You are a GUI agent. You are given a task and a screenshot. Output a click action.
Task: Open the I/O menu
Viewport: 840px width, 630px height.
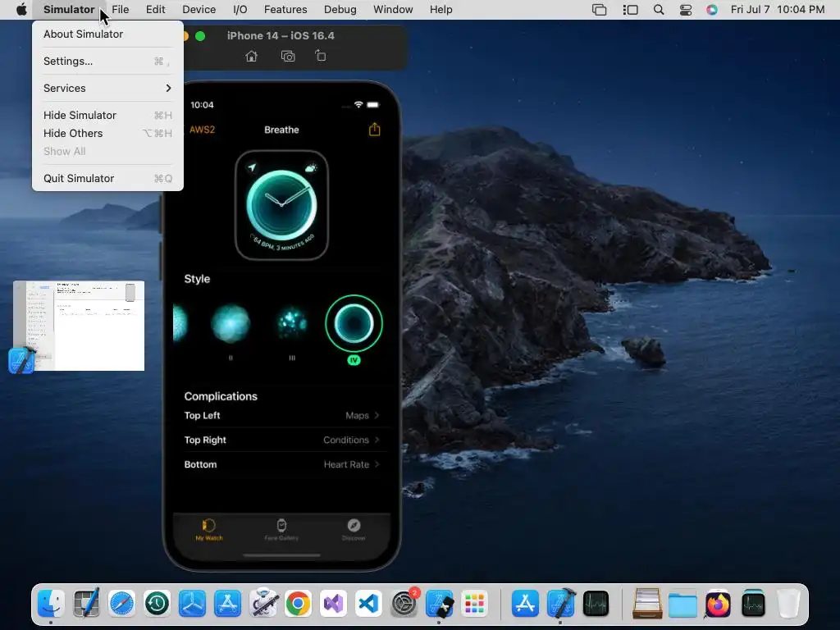point(240,10)
